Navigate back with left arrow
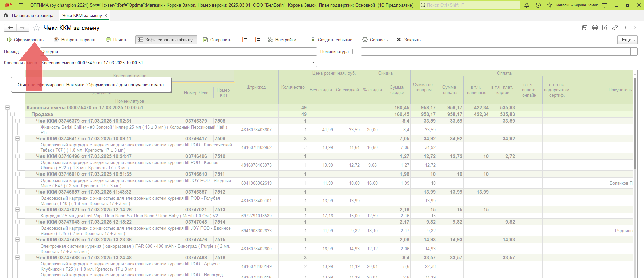This screenshot has height=278, width=644. click(x=10, y=28)
